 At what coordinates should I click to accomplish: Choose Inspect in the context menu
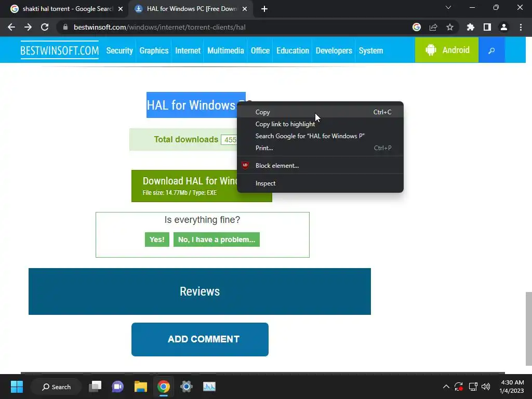320,183
